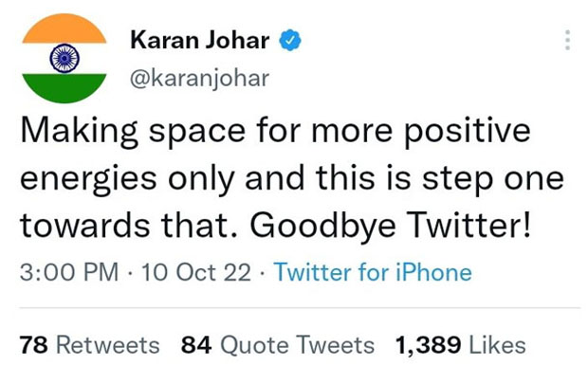View the 1,389 Likes list

[x=461, y=344]
